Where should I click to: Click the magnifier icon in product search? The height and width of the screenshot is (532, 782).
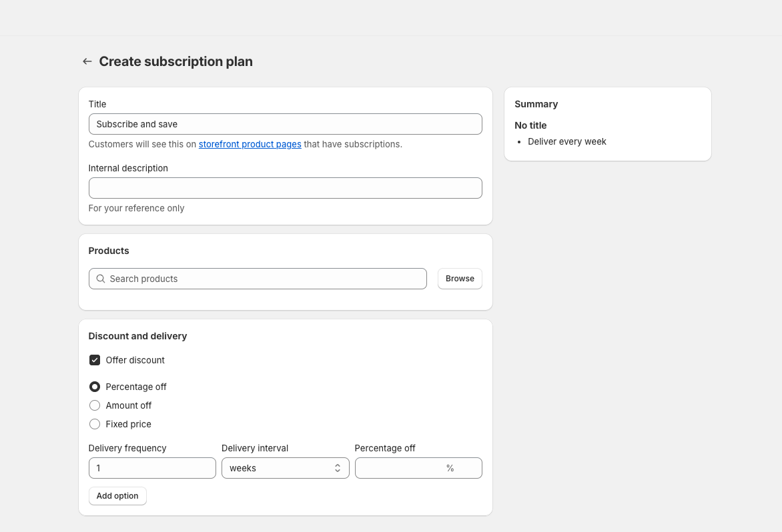[101, 279]
